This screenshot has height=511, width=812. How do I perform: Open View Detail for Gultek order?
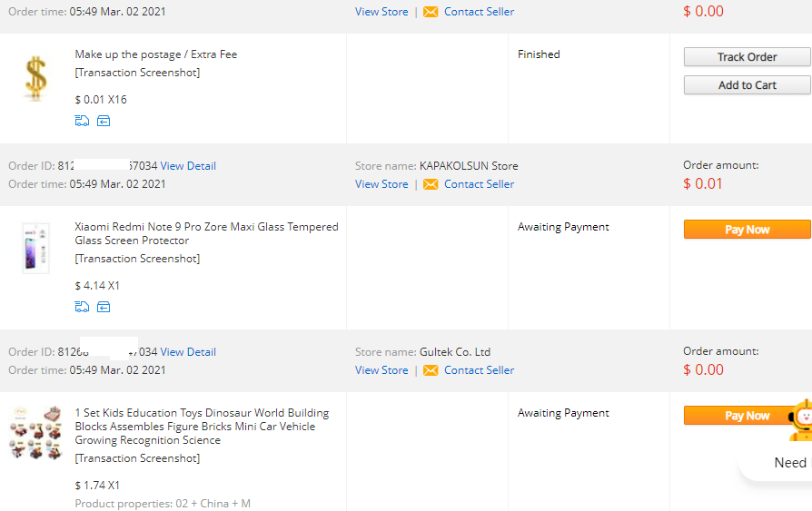188,351
